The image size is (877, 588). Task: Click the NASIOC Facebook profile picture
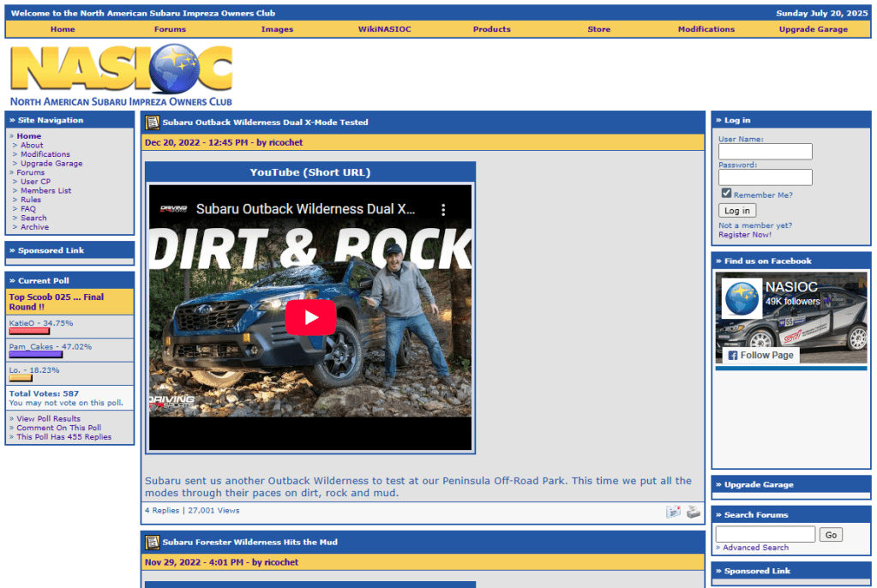pos(742,298)
